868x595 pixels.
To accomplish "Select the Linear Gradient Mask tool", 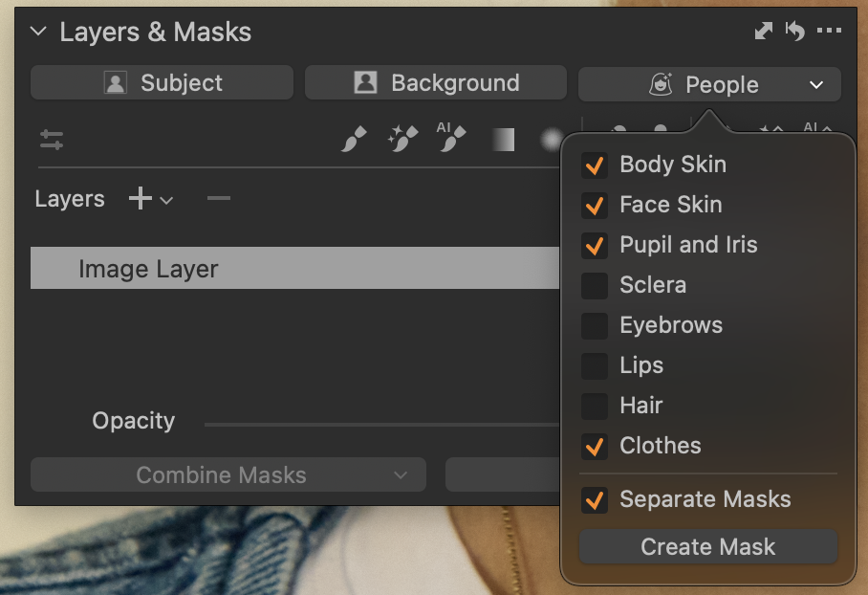I will point(503,140).
